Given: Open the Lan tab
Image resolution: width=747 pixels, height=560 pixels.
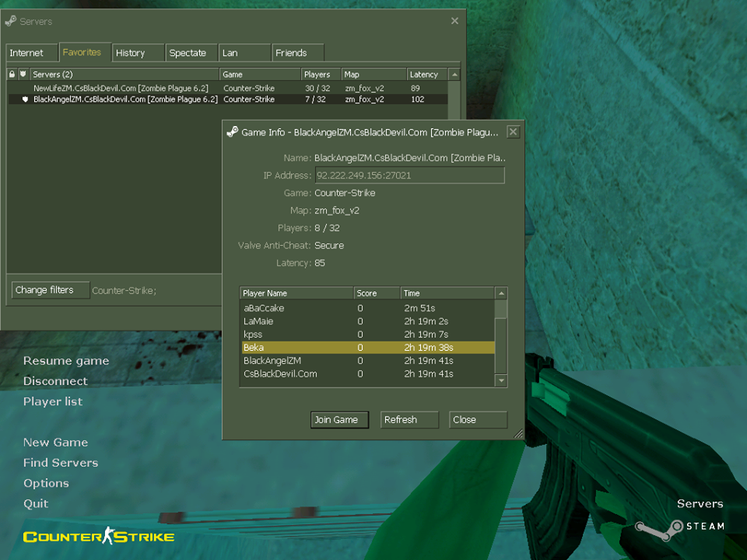Looking at the screenshot, I should click(x=244, y=53).
